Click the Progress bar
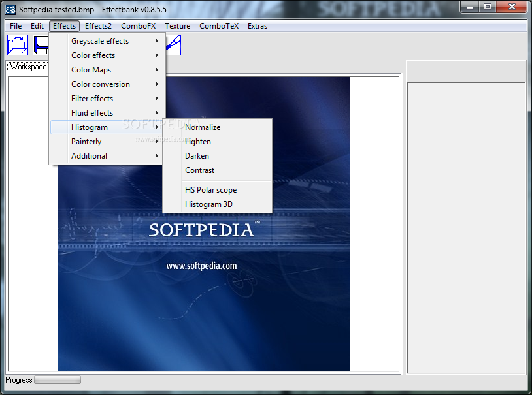Image resolution: width=532 pixels, height=395 pixels. pyautogui.click(x=58, y=380)
